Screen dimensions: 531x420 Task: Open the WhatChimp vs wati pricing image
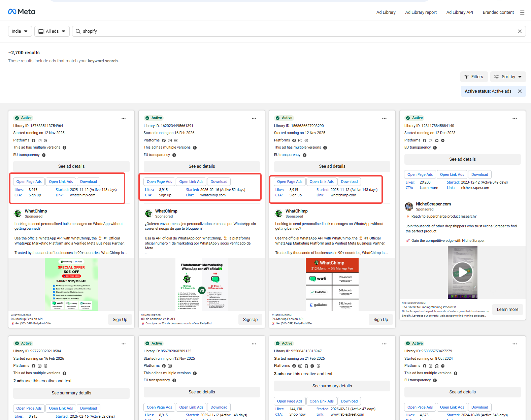pyautogui.click(x=332, y=285)
